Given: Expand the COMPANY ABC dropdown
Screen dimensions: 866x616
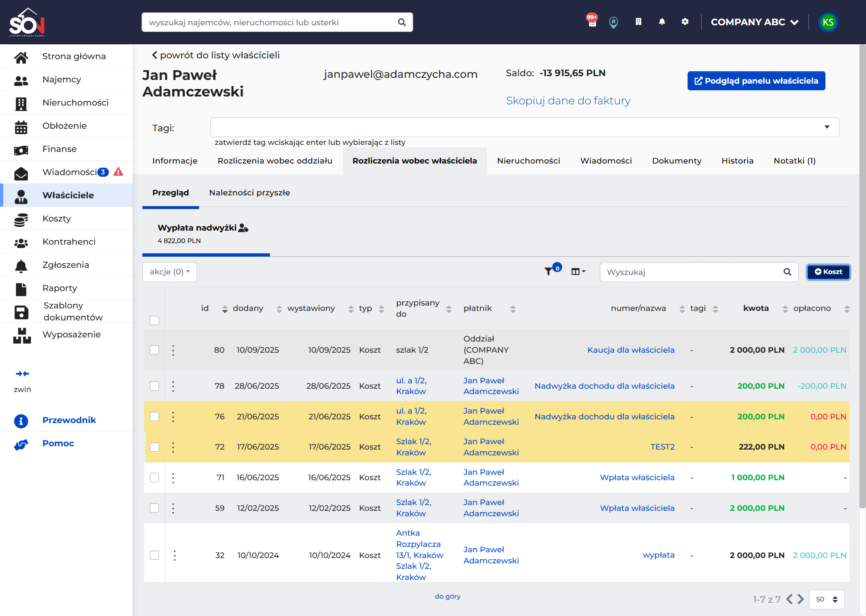Looking at the screenshot, I should [755, 22].
